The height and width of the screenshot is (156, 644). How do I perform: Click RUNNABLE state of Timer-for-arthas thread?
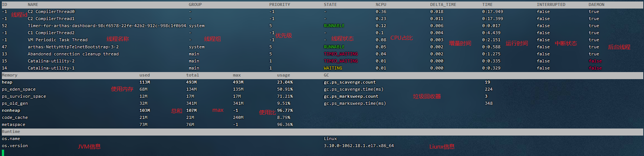[x=334, y=26]
